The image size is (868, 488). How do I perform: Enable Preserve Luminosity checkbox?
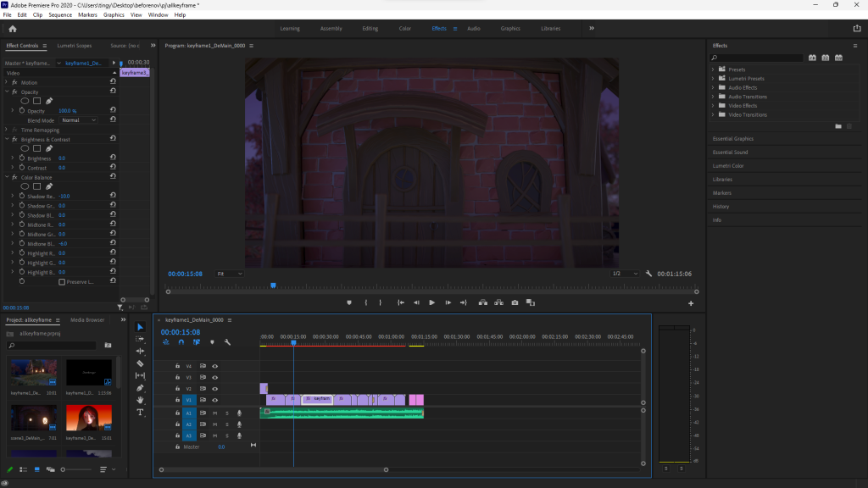coord(62,281)
